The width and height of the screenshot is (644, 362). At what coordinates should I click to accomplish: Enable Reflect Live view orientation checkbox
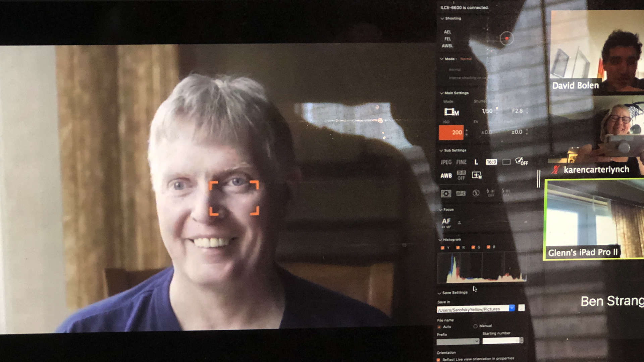pos(438,360)
